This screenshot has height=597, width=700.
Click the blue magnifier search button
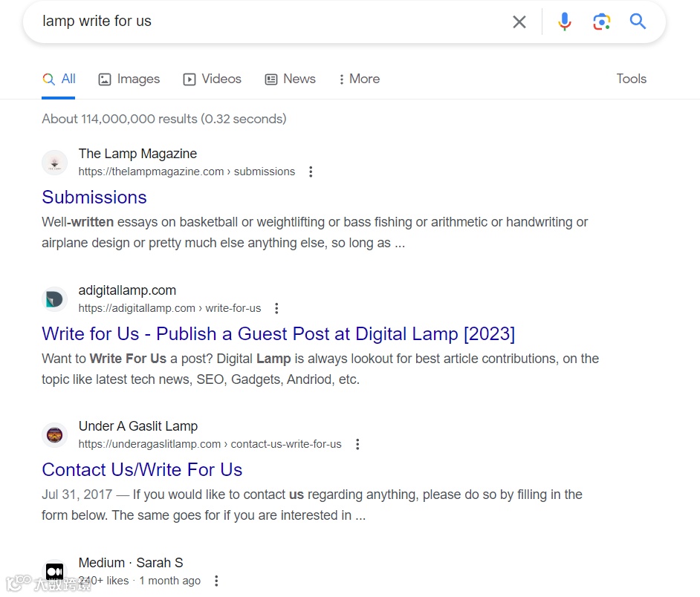638,21
